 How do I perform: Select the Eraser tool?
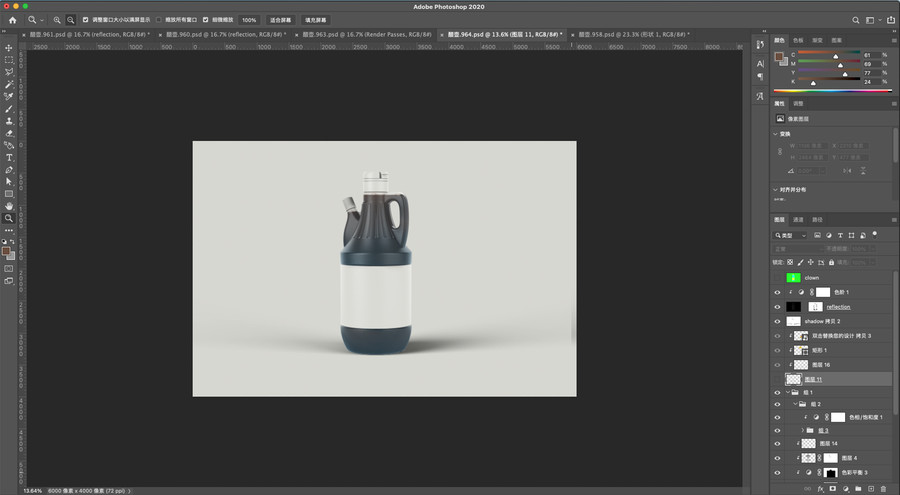(x=9, y=133)
